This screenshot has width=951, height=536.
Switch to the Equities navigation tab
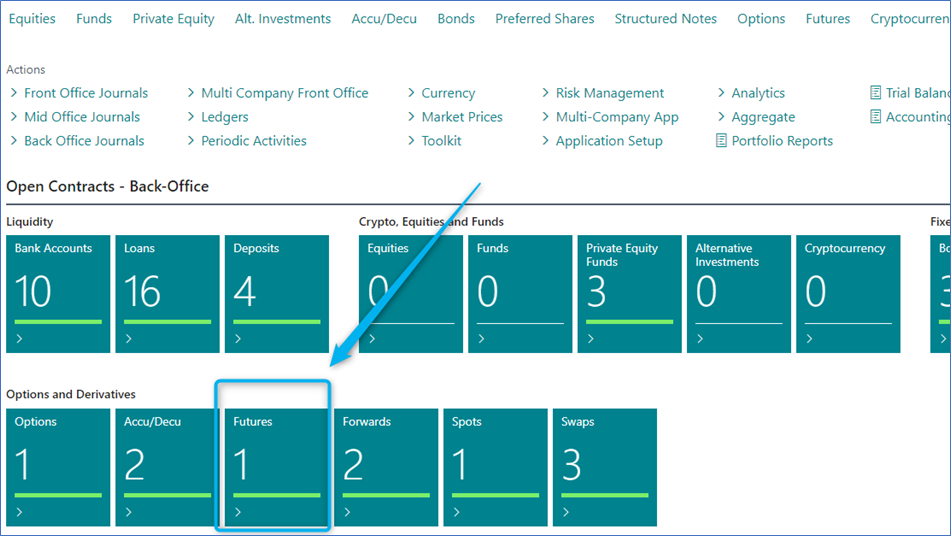(x=32, y=19)
